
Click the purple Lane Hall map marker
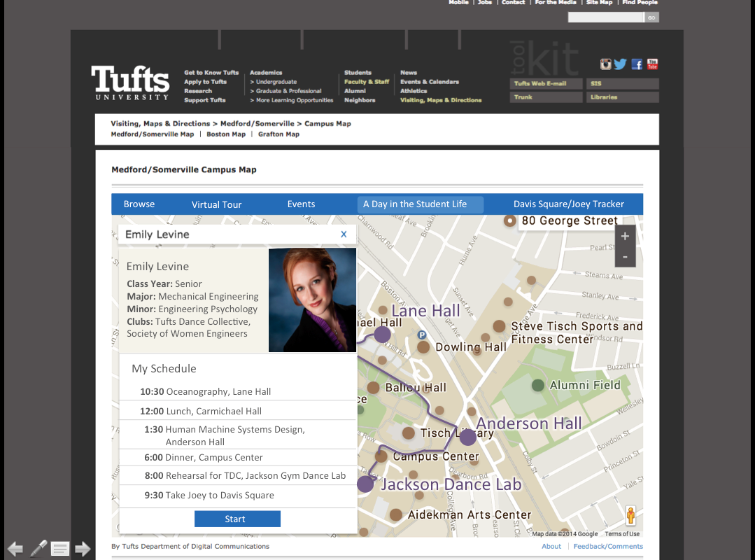click(382, 334)
